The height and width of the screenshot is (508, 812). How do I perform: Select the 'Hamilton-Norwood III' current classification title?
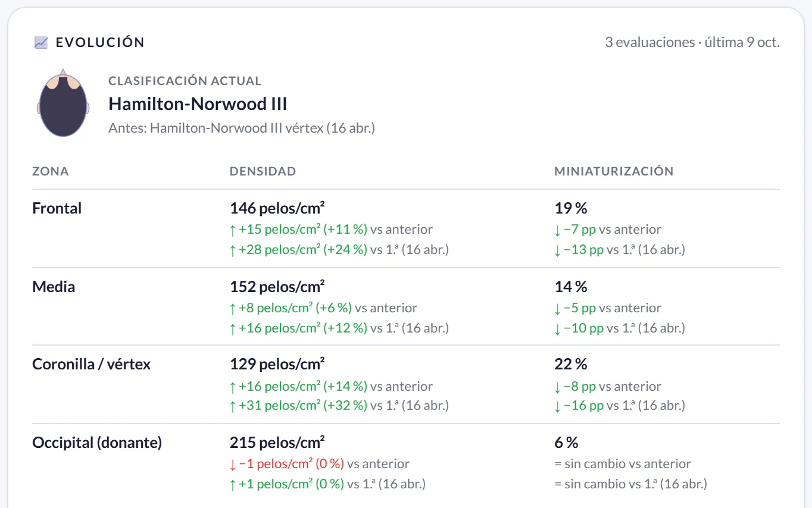click(x=198, y=104)
